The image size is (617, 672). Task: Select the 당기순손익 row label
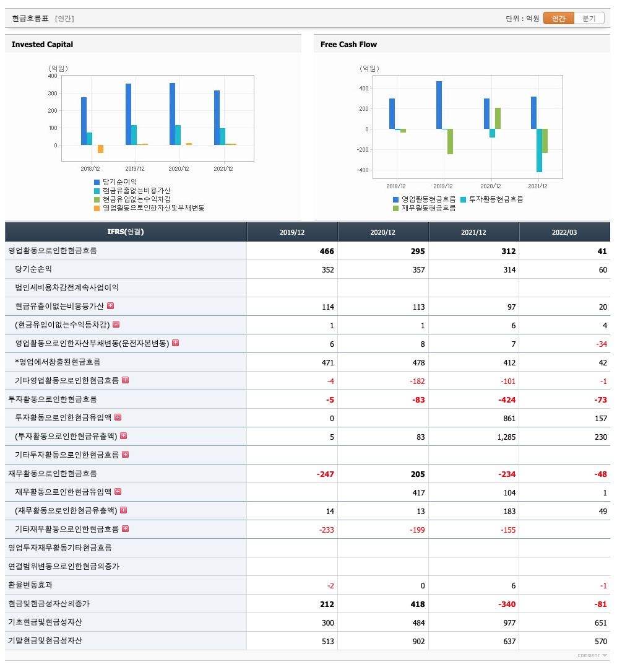point(33,269)
